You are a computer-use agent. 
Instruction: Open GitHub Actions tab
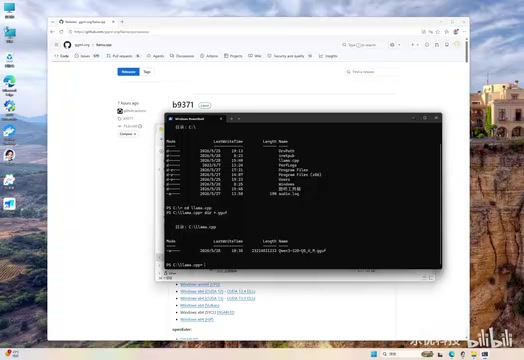click(209, 56)
